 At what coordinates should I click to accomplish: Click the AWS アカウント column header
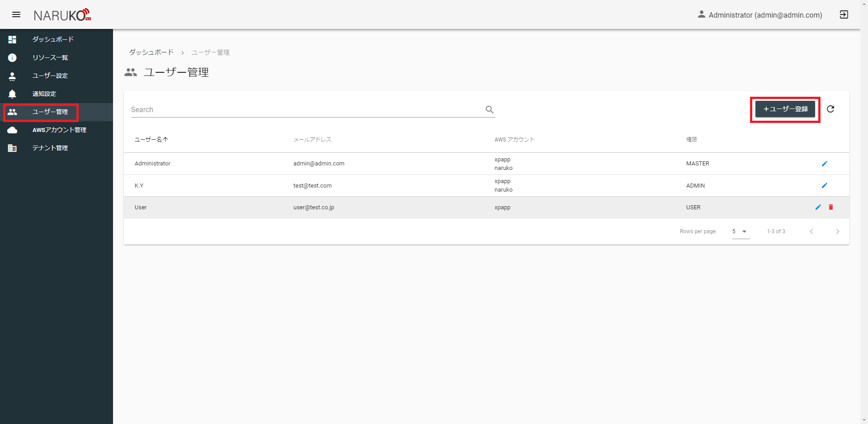(x=514, y=140)
